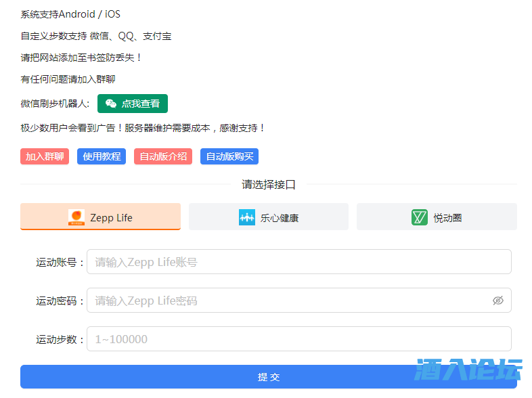Image resolution: width=532 pixels, height=398 pixels.
Task: Open the 自动版购买 purchase link
Action: coord(229,156)
